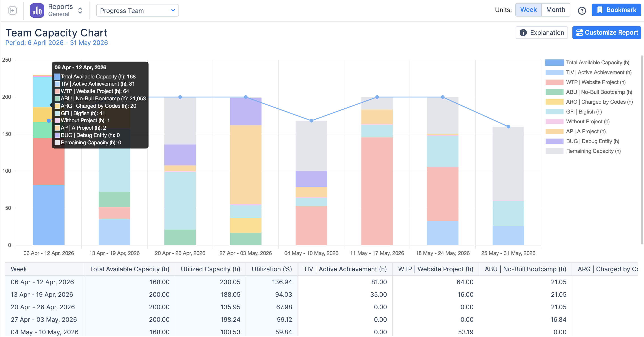
Task: Toggle BUG Debug Entity legend swatch
Action: click(x=554, y=141)
